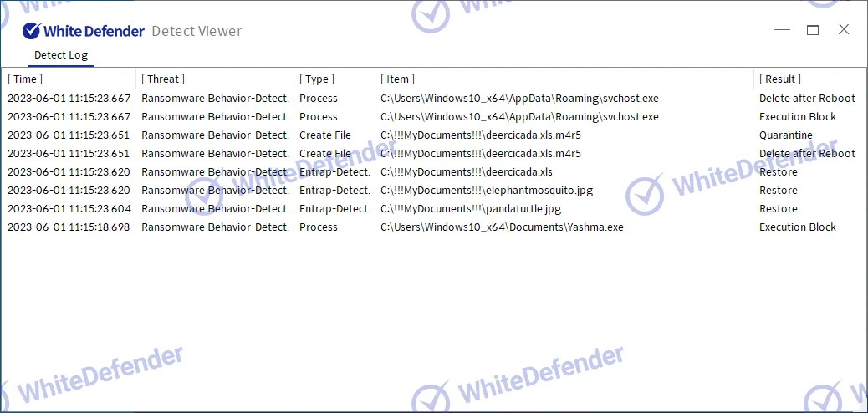Select the elephantmosquito.jpg detection row
Viewport: 868px width, 413px height.
486,191
